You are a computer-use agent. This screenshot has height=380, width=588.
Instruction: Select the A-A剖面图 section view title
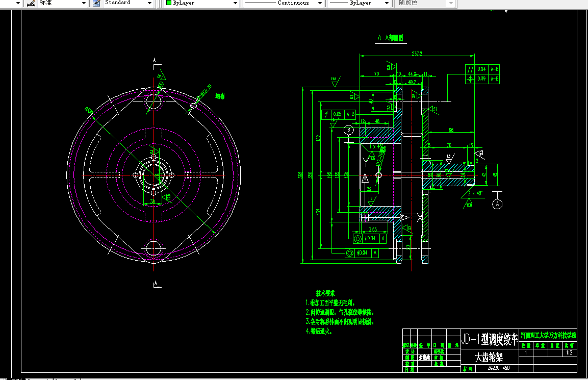[x=390, y=38]
